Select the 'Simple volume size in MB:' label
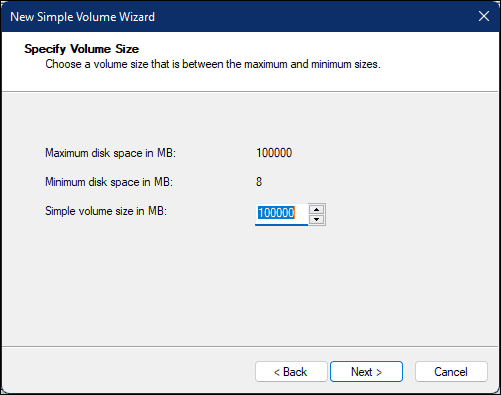Viewport: 501px width, 395px height. [x=106, y=211]
